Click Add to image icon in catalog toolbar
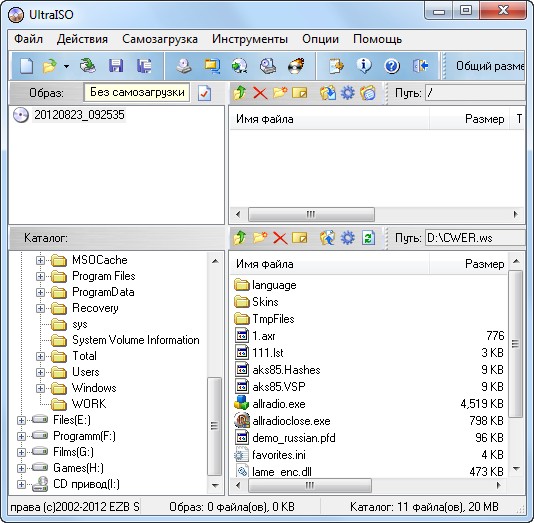The image size is (534, 523). click(327, 238)
